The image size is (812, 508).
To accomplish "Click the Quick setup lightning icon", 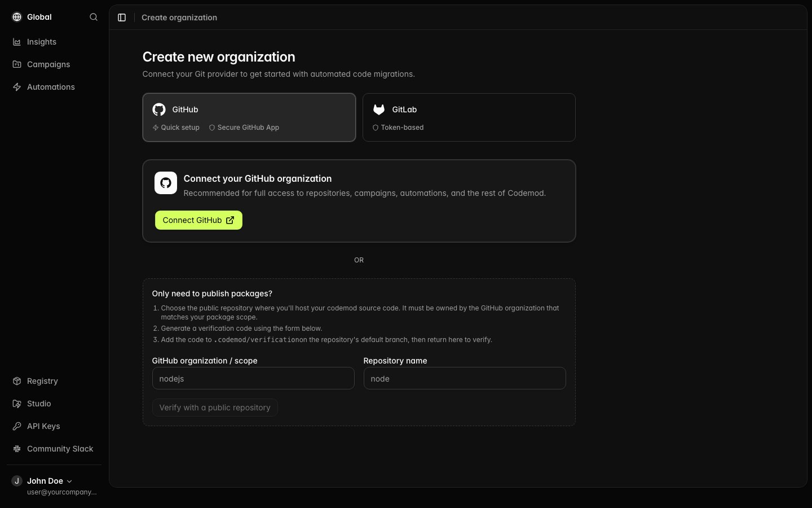I will (x=156, y=128).
